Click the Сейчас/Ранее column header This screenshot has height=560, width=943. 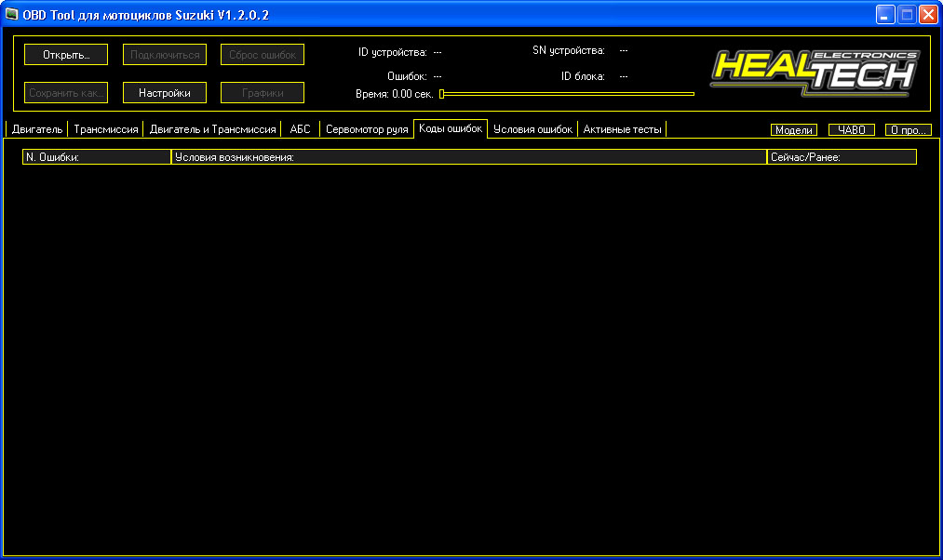pyautogui.click(x=842, y=157)
